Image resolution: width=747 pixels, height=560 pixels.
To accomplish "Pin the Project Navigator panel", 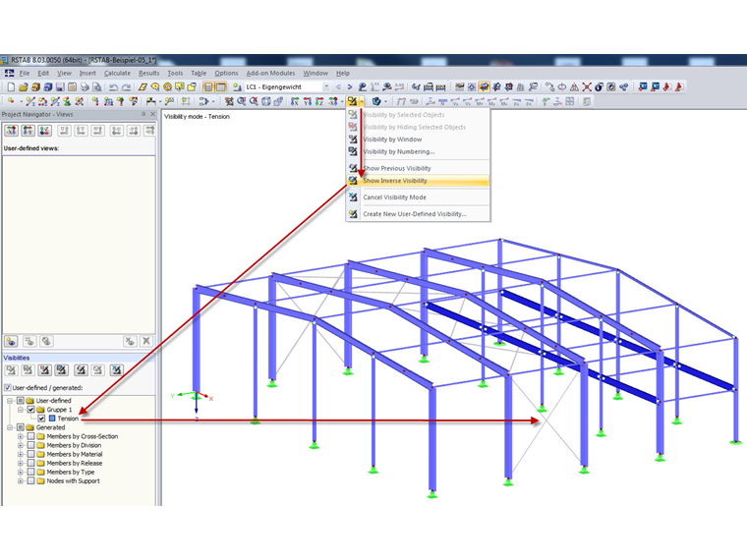I will 144,114.
